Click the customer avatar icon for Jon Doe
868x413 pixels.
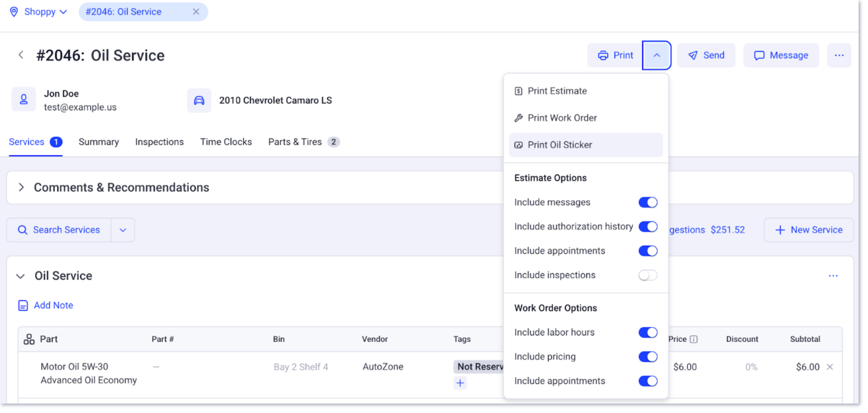pos(24,99)
